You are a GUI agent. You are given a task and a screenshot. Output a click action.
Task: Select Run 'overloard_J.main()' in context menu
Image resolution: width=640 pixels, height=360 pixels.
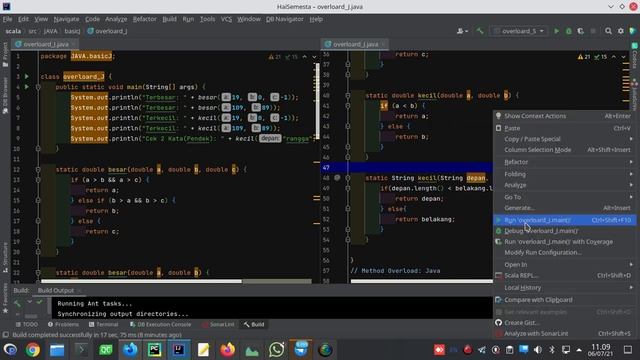[x=565, y=220]
